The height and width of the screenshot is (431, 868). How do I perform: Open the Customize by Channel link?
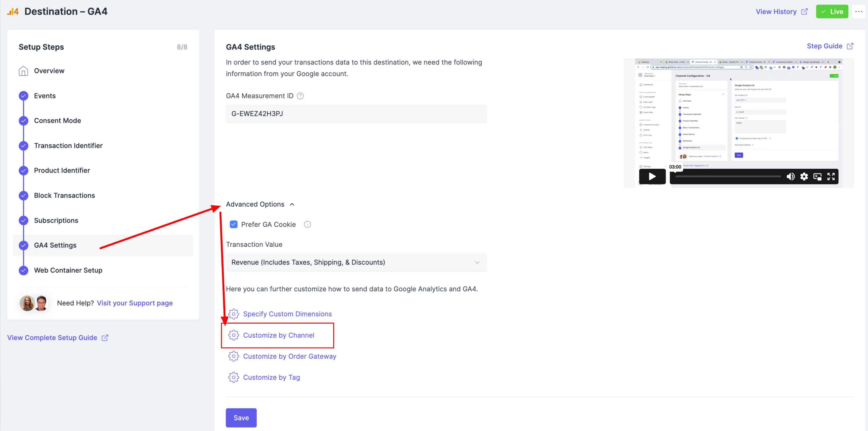click(x=278, y=335)
